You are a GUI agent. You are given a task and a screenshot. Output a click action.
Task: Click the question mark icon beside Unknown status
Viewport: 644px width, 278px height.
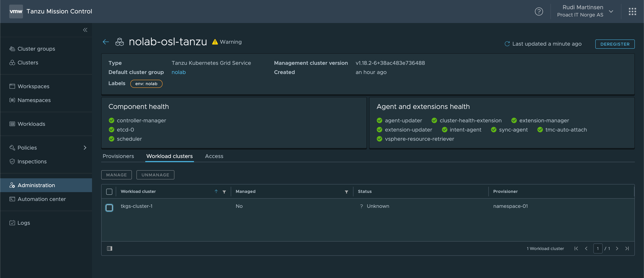(x=361, y=206)
